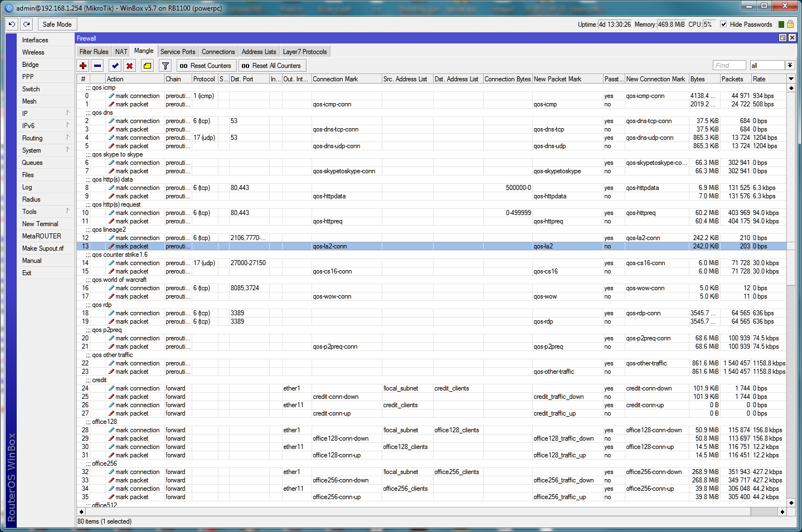This screenshot has width=802, height=532.
Task: Click the green status indicator square
Action: [781, 25]
